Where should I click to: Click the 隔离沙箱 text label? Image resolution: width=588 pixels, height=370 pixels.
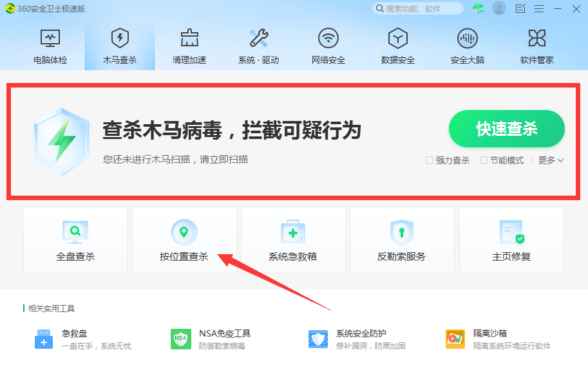490,333
